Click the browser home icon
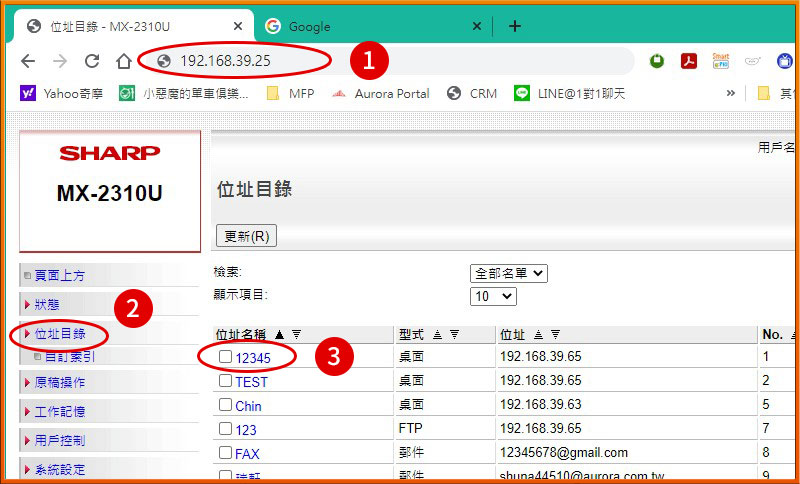 click(124, 61)
